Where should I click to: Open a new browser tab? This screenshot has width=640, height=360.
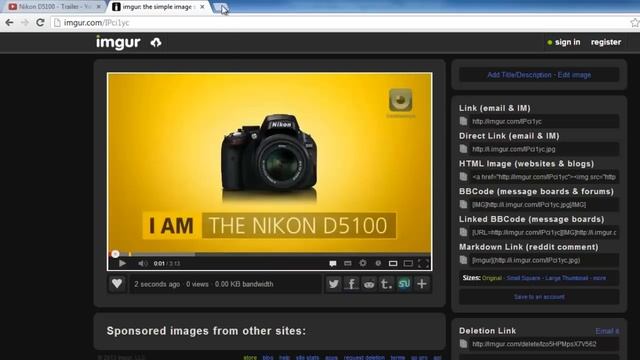pos(221,7)
